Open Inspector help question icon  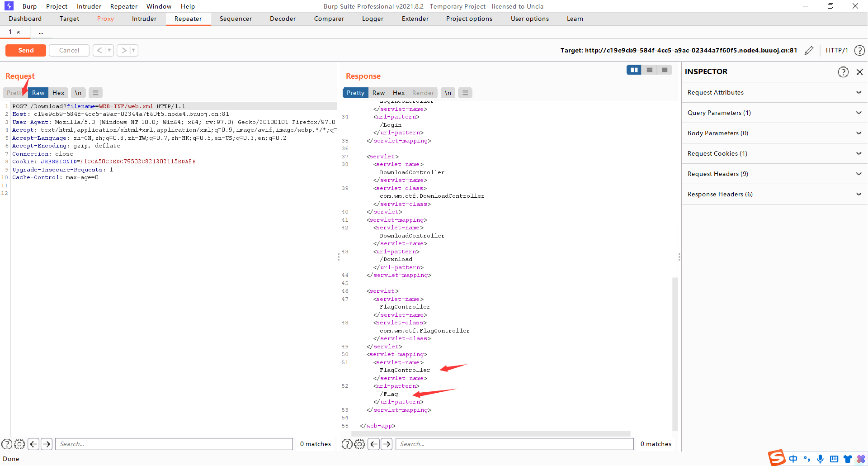[x=843, y=71]
